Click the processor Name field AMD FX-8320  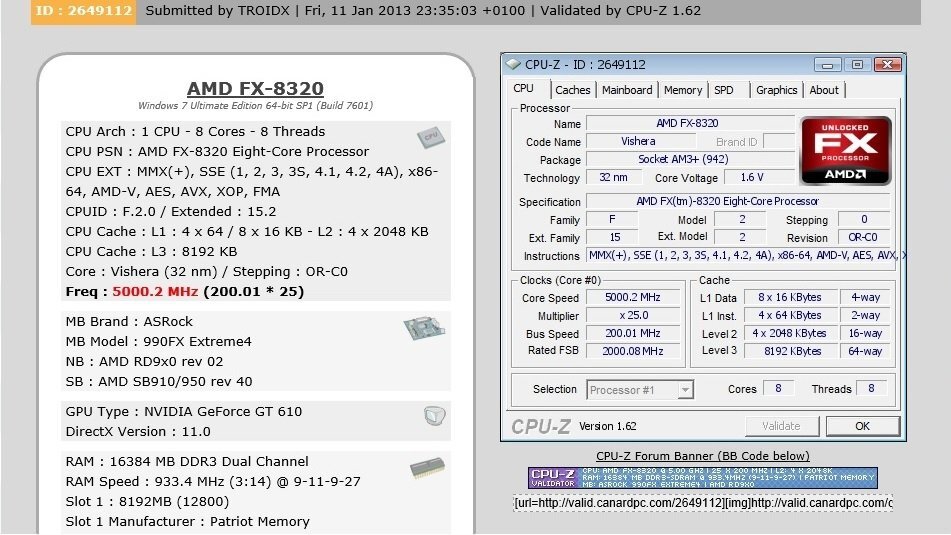(690, 123)
